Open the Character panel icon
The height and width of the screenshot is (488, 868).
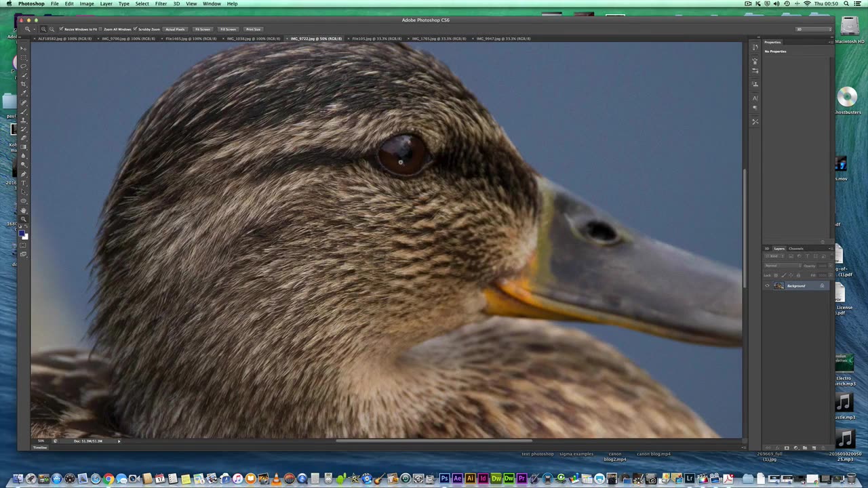point(755,98)
